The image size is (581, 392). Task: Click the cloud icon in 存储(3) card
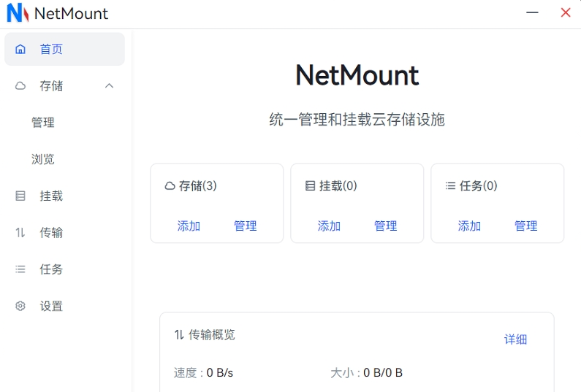[x=170, y=186]
